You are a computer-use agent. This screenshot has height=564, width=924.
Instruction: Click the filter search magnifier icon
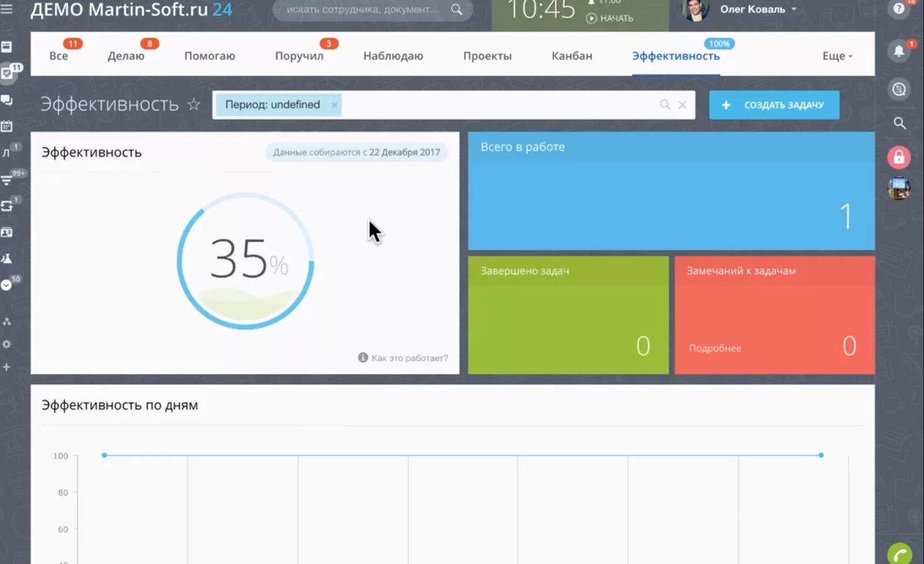click(665, 104)
